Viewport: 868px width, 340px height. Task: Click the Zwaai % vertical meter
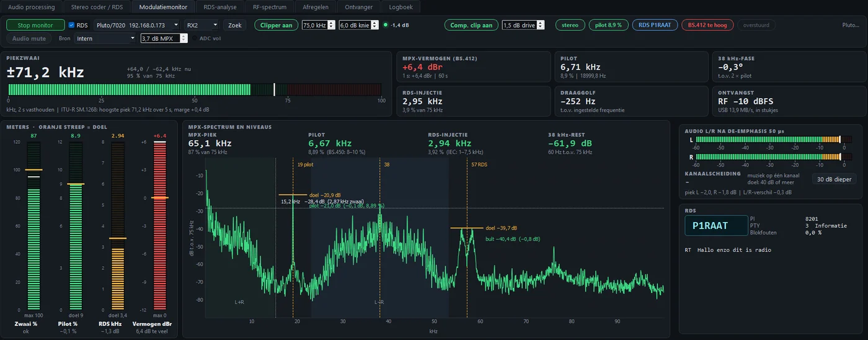34,226
